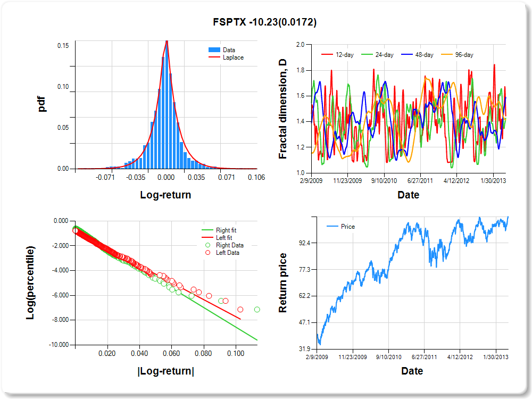532x399 pixels.
Task: Click the 2.0 tick on fractal axis
Action: point(300,45)
